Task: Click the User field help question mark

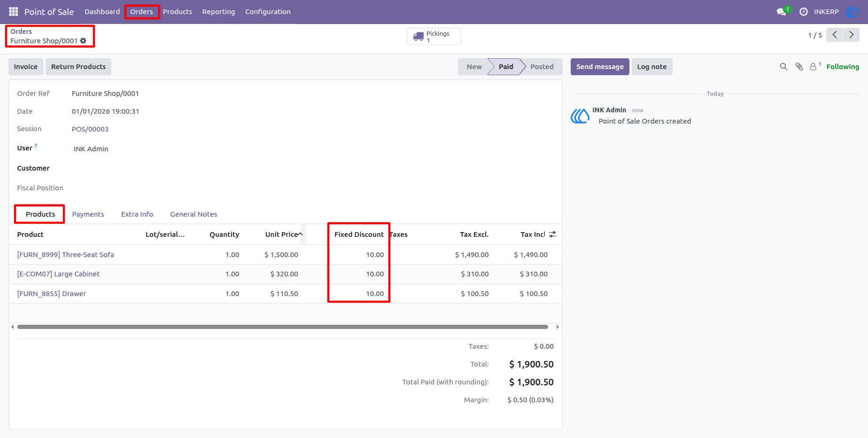Action: click(36, 146)
